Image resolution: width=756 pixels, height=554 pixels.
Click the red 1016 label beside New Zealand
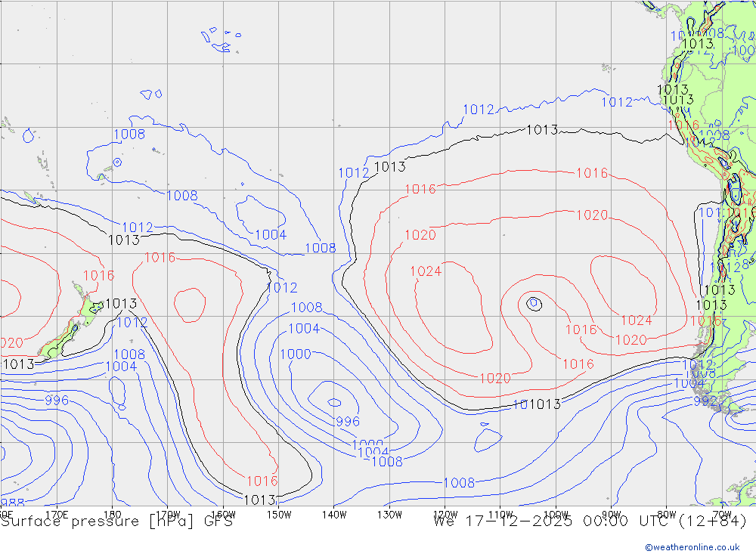coord(99,275)
